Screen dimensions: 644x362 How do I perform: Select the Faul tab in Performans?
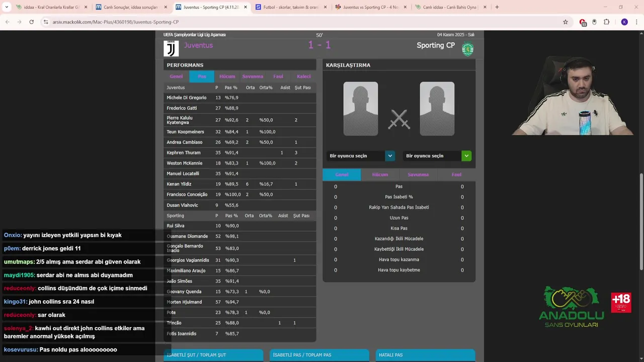pyautogui.click(x=278, y=76)
